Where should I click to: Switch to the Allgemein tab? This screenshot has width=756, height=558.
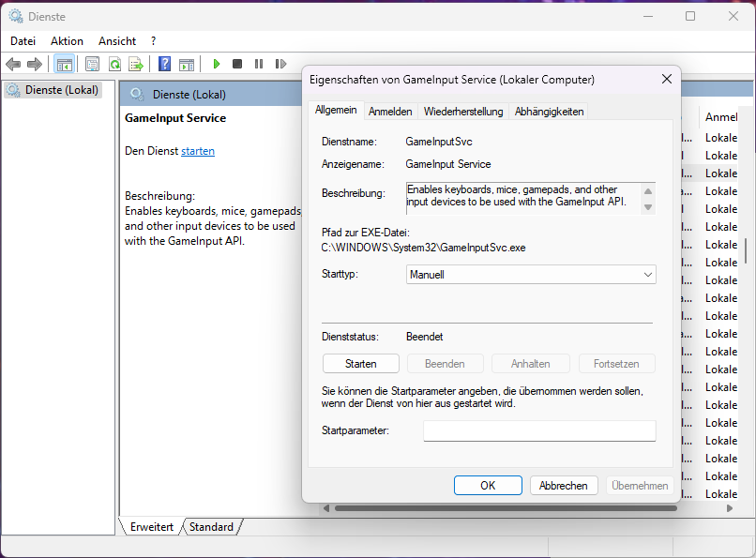click(336, 110)
